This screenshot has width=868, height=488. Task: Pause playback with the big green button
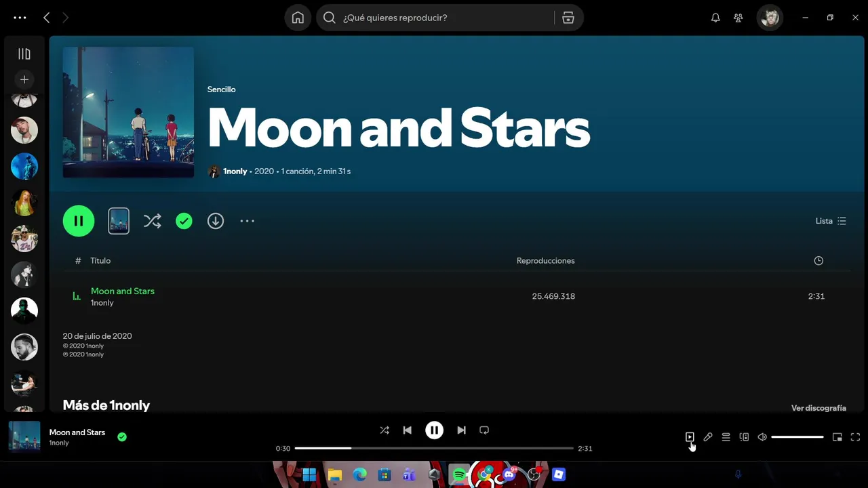click(79, 221)
